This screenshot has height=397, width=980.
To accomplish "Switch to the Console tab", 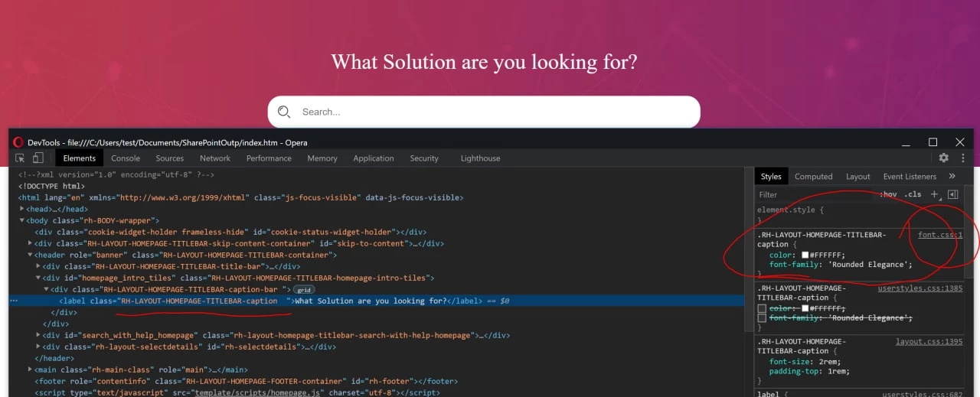I will click(126, 158).
